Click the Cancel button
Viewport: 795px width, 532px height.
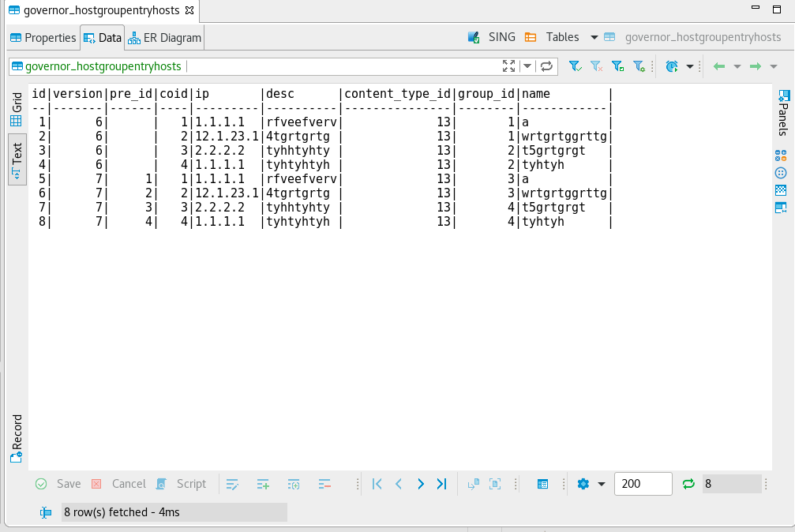coord(118,484)
